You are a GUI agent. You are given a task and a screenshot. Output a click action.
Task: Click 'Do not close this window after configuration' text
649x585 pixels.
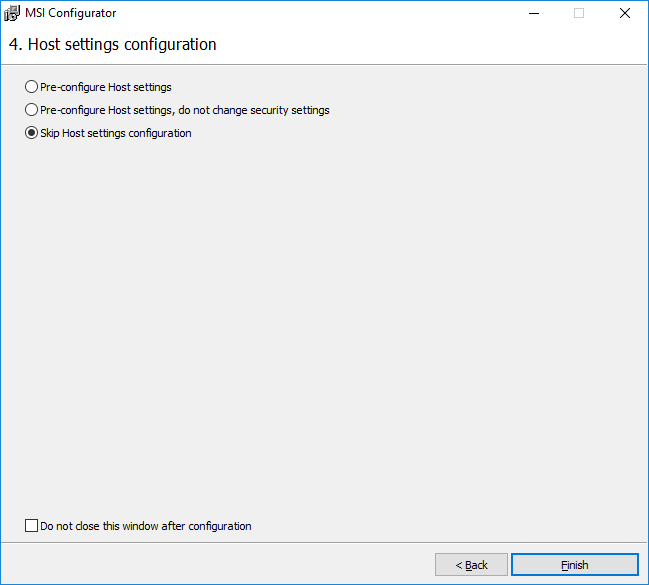(x=146, y=526)
